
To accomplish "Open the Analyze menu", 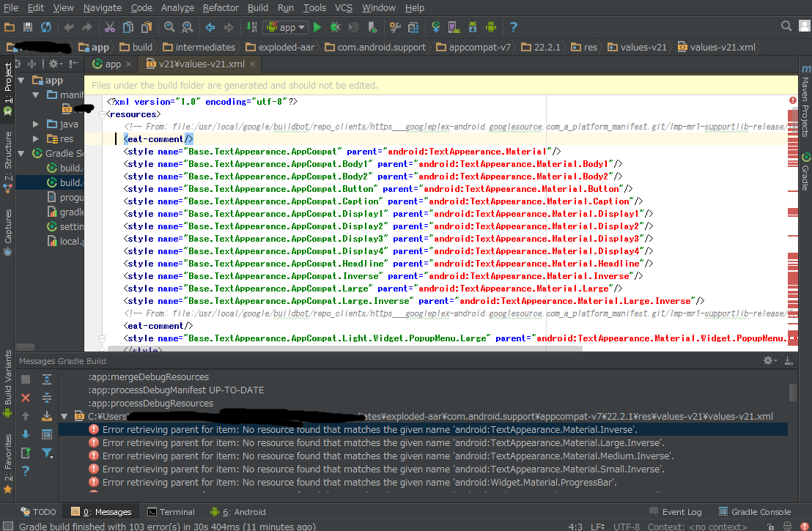I will pyautogui.click(x=177, y=8).
